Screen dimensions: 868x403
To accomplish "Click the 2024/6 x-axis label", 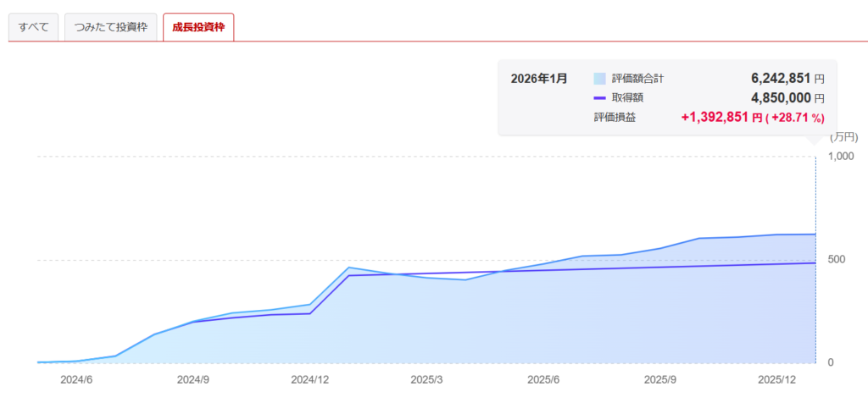I will click(x=76, y=380).
